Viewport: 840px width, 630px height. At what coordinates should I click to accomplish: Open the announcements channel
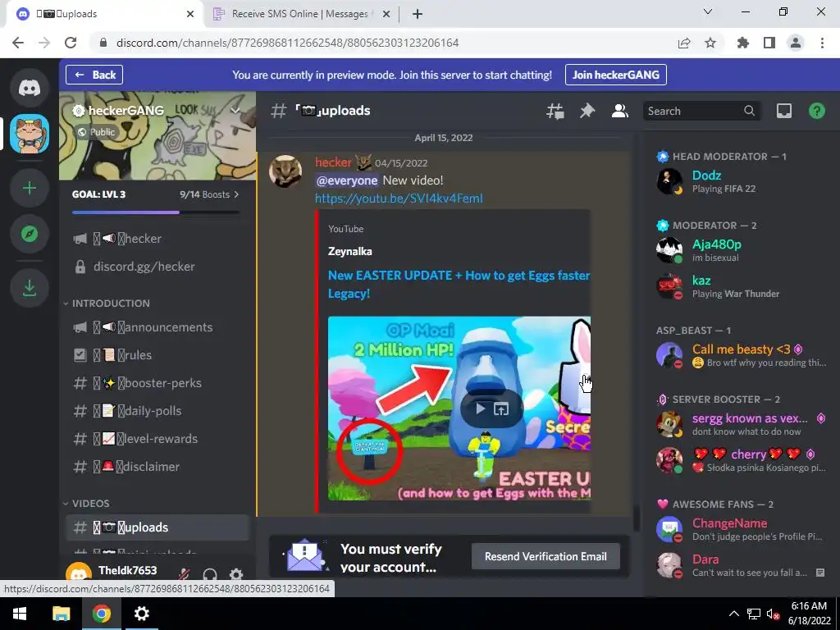coord(157,327)
